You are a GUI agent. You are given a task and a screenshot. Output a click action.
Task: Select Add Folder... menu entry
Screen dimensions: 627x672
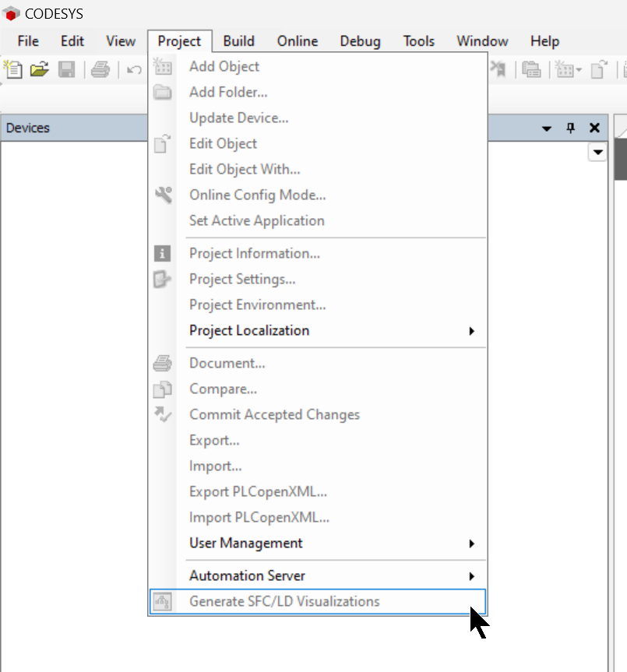pyautogui.click(x=318, y=92)
